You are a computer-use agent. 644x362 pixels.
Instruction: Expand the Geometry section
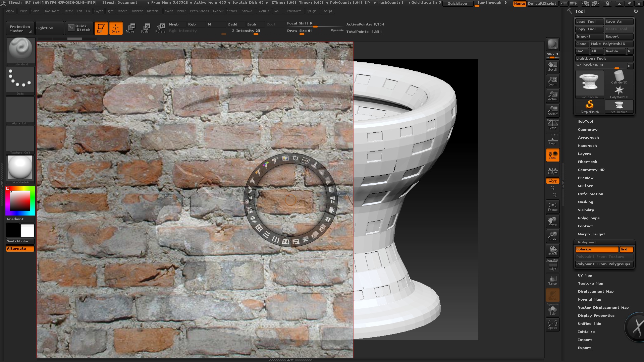point(587,129)
